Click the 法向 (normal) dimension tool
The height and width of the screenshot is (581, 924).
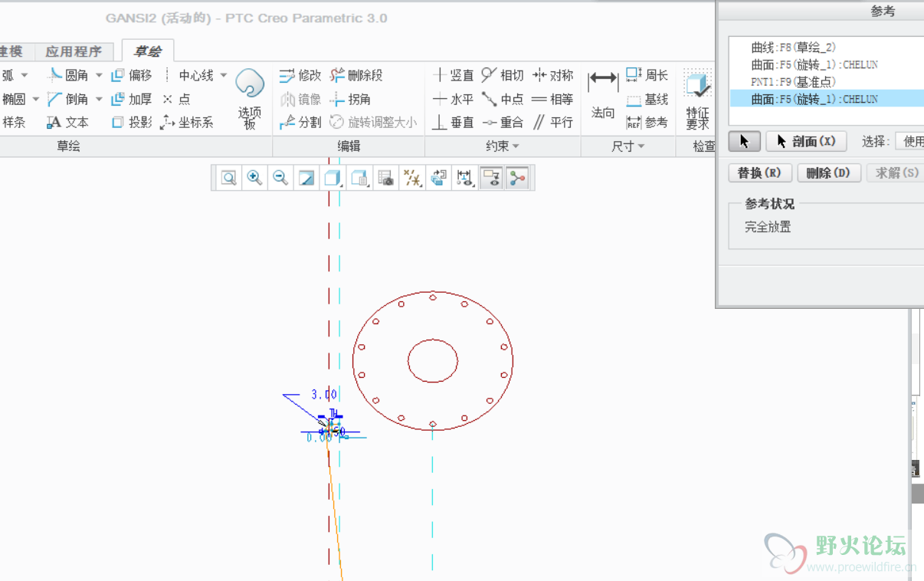coord(603,95)
